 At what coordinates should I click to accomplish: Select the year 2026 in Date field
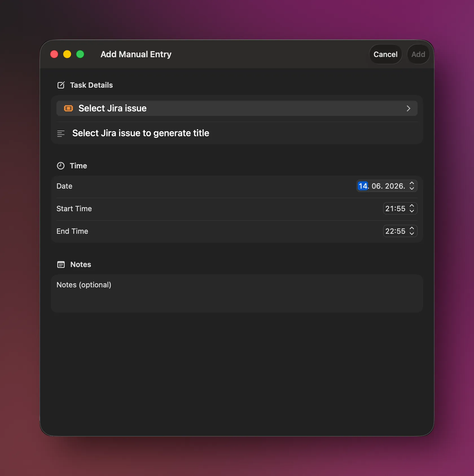[x=394, y=186]
